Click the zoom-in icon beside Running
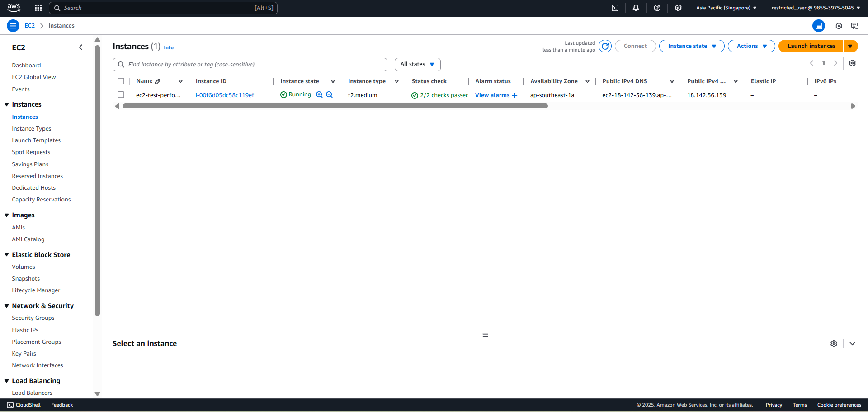868x412 pixels. [x=319, y=95]
